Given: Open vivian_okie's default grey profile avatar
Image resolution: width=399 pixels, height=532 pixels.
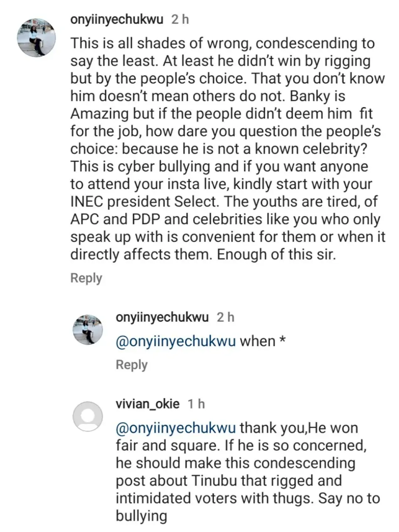Looking at the screenshot, I should coord(87,416).
